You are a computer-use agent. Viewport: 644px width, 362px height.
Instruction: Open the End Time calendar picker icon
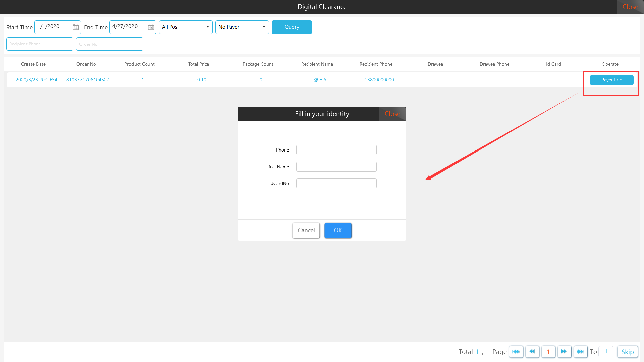(151, 27)
